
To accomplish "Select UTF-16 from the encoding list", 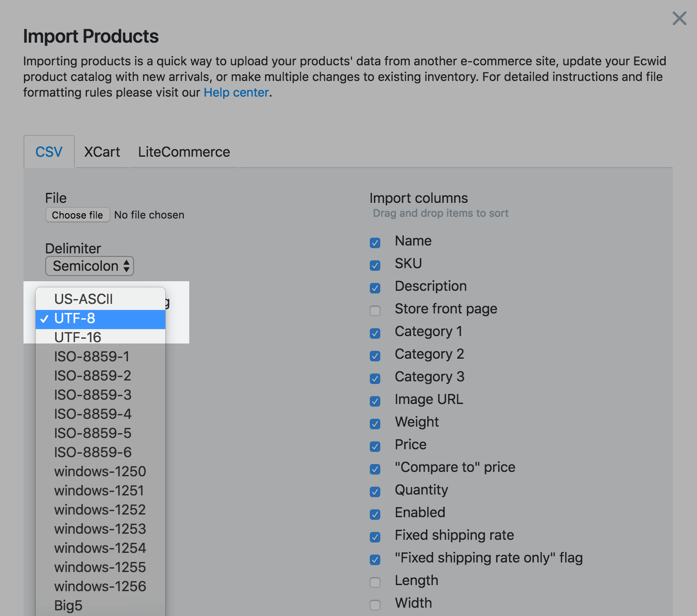I will coord(77,337).
